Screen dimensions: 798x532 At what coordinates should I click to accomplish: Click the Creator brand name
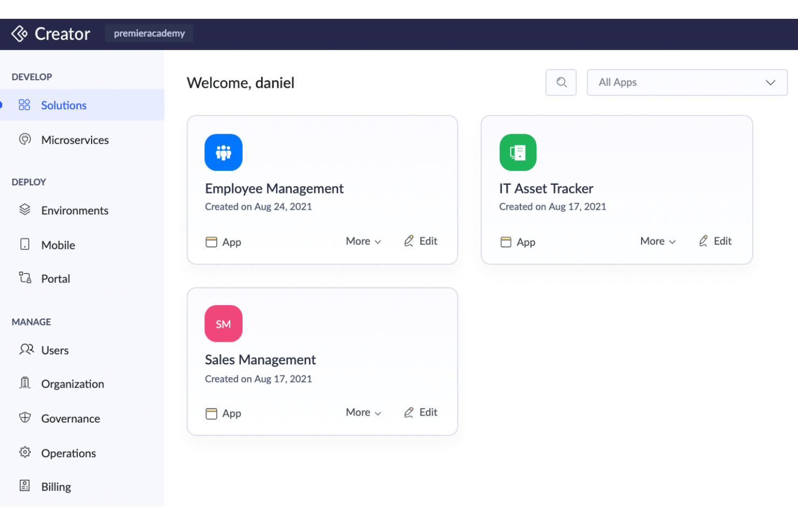coord(63,34)
